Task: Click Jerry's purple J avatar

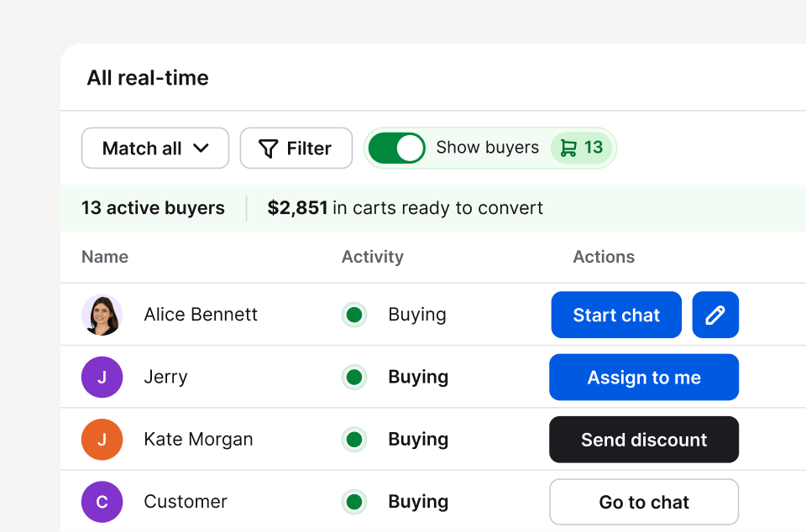Action: tap(102, 377)
